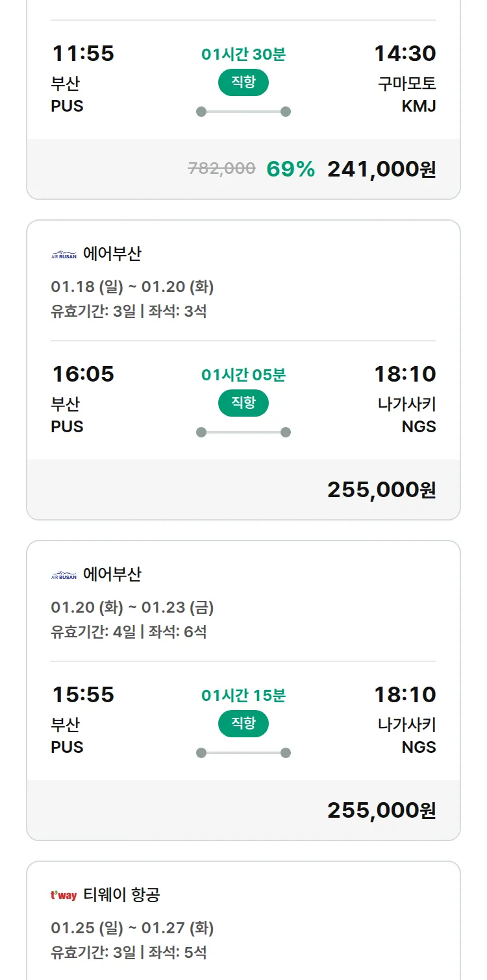Select the 255,000원 price of the 15:55 flight

[381, 811]
